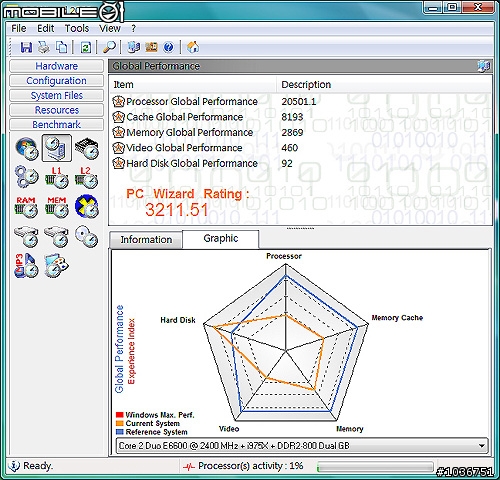Click the blue question mark help icon

tap(169, 47)
